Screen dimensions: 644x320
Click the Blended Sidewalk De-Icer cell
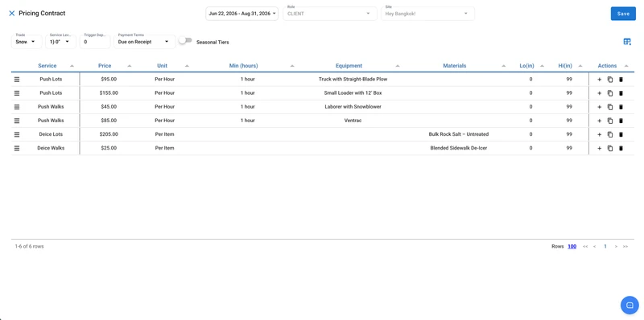point(458,148)
